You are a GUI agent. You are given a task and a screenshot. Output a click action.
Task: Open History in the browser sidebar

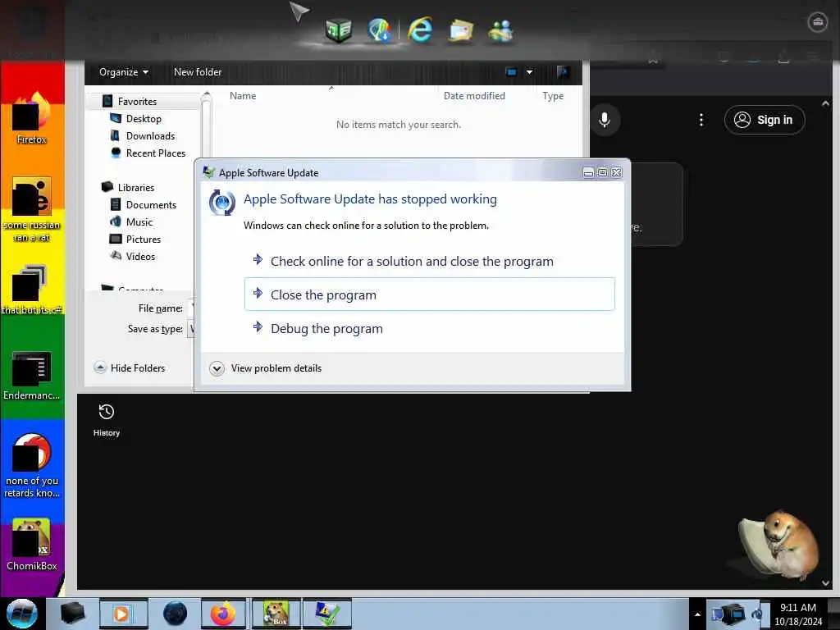pyautogui.click(x=107, y=421)
